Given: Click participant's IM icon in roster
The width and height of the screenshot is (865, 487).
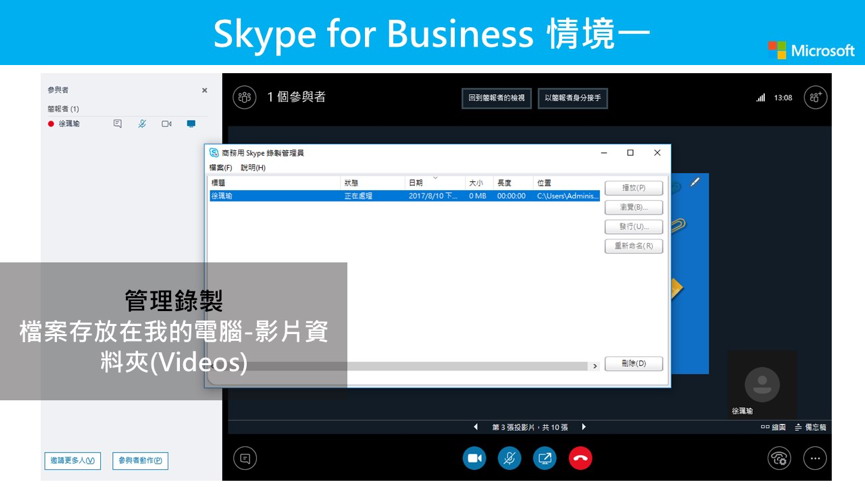Looking at the screenshot, I should pos(118,124).
